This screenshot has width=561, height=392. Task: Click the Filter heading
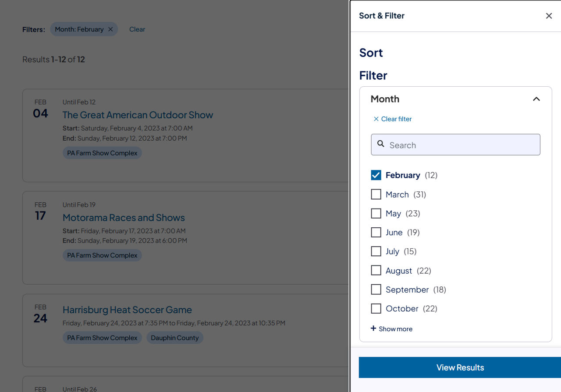373,75
